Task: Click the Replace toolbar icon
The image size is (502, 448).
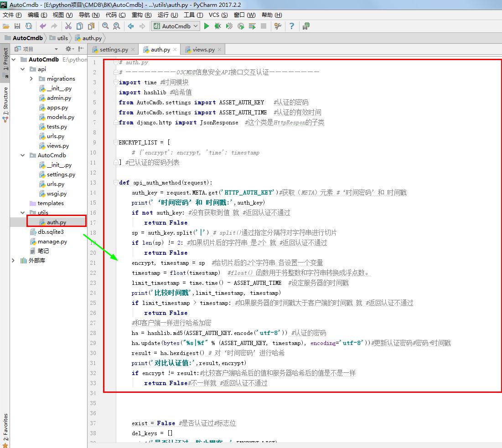Action: 117,26
